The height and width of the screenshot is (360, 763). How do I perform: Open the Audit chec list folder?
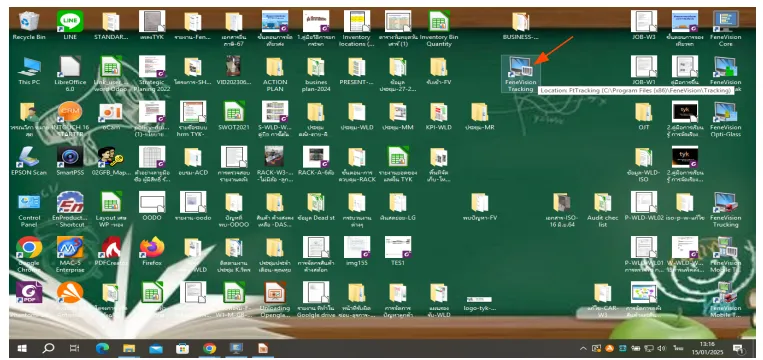(x=602, y=210)
